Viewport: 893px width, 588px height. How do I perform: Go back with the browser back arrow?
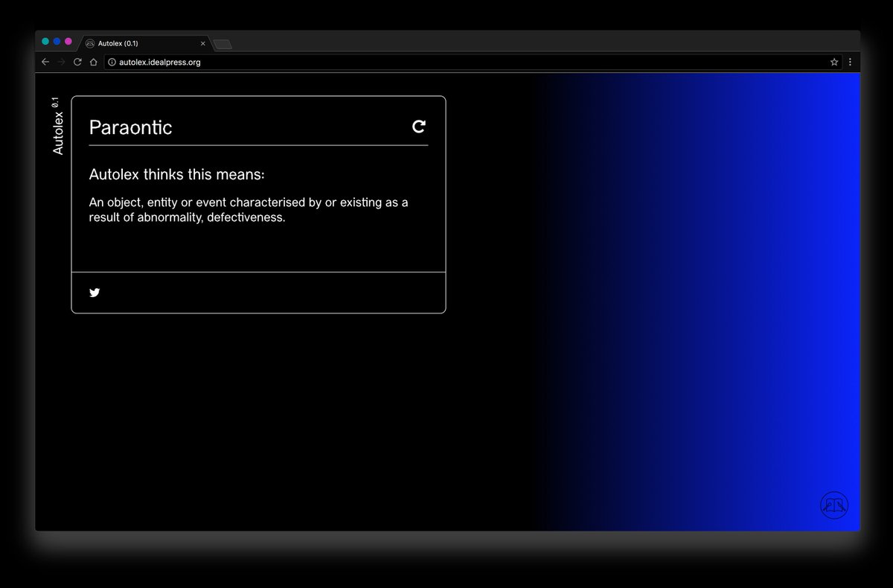point(46,63)
